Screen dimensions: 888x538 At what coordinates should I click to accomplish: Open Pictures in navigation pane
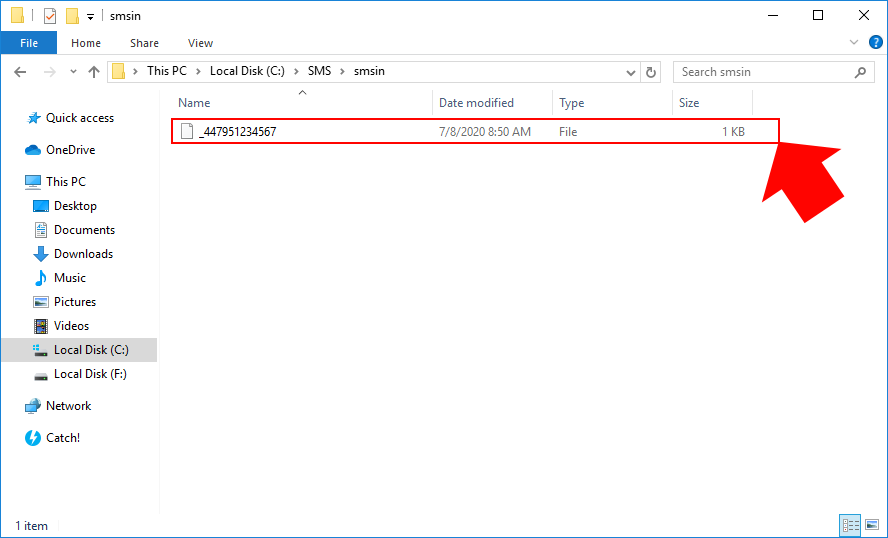pos(75,302)
